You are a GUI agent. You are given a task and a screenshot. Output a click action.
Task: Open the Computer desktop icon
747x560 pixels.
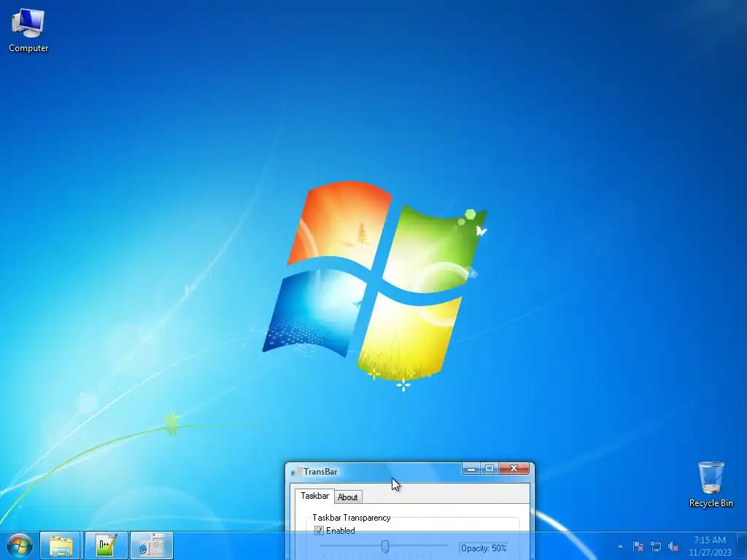click(x=28, y=30)
